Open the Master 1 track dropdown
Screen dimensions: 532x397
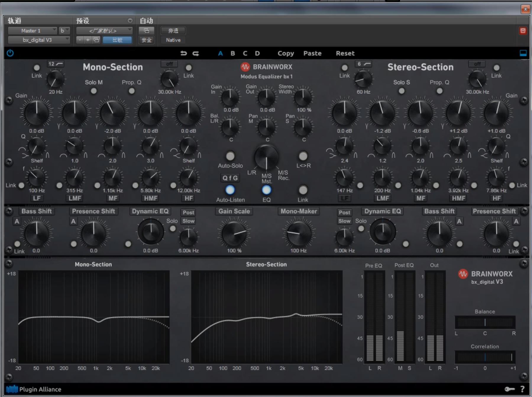33,30
